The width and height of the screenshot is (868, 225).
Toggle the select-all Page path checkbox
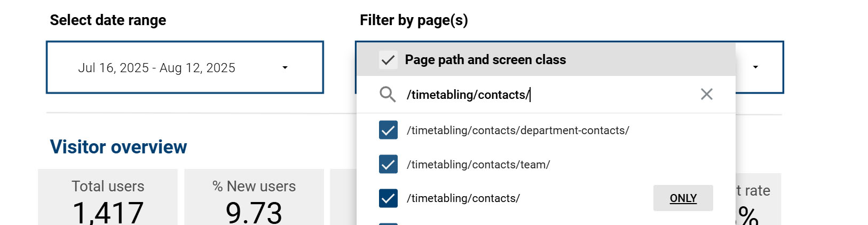point(388,60)
